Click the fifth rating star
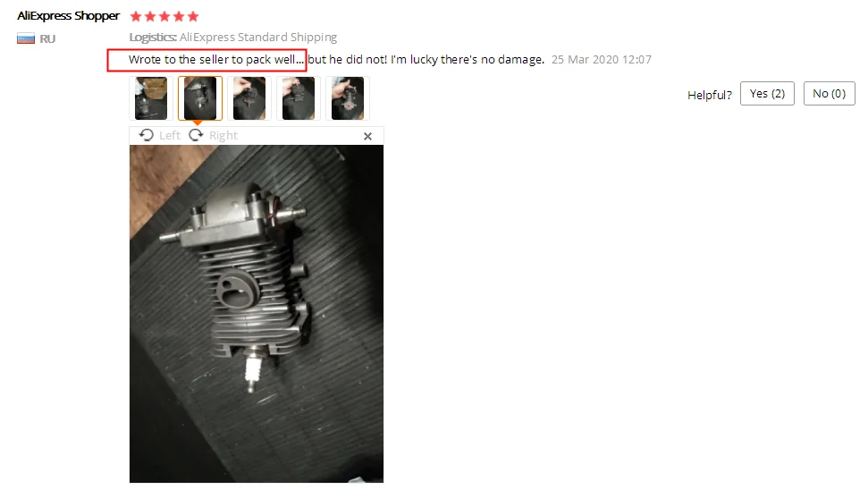 click(193, 17)
